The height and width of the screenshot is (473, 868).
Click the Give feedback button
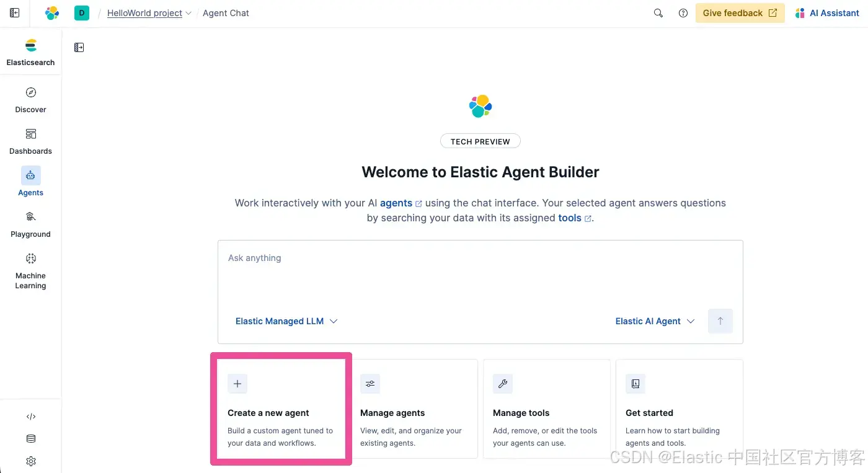click(x=740, y=13)
